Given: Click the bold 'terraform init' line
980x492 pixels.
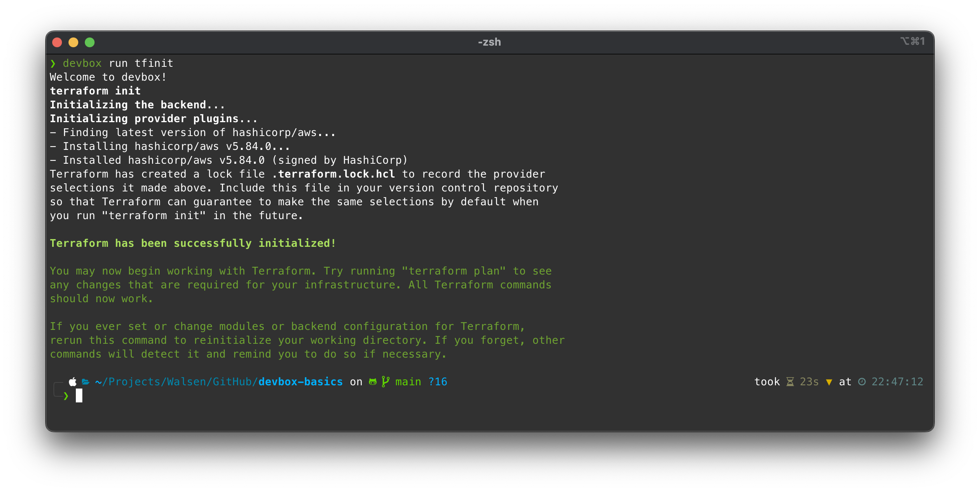Looking at the screenshot, I should click(95, 91).
